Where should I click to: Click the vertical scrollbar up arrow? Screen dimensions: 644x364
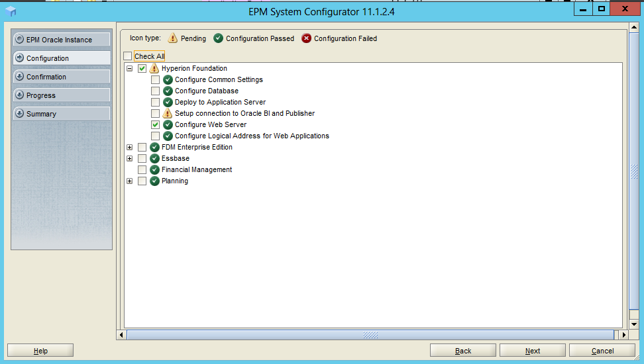click(x=634, y=28)
